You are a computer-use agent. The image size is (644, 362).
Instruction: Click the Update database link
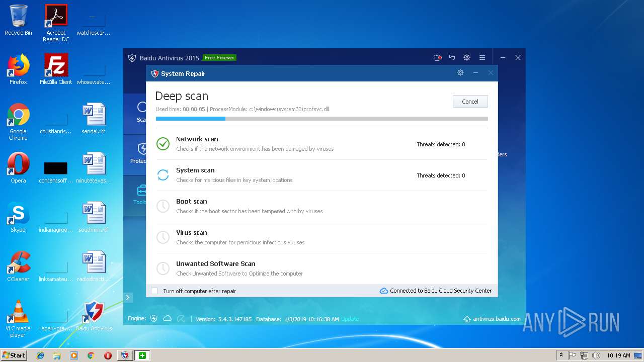click(x=350, y=319)
